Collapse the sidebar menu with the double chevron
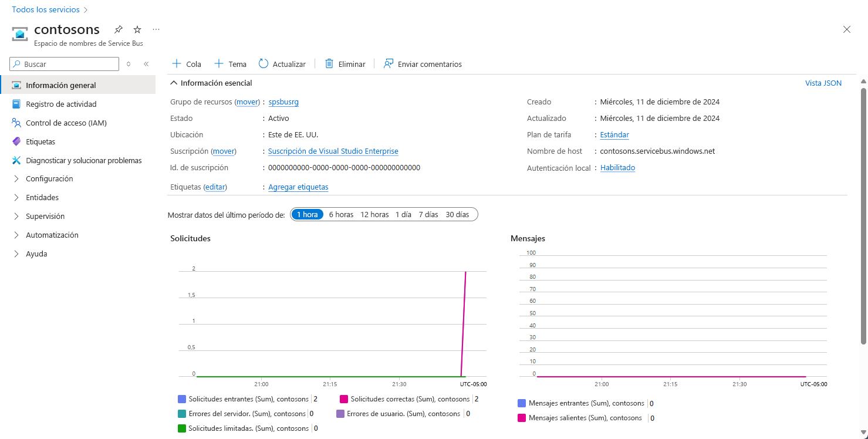The image size is (868, 439). (146, 64)
